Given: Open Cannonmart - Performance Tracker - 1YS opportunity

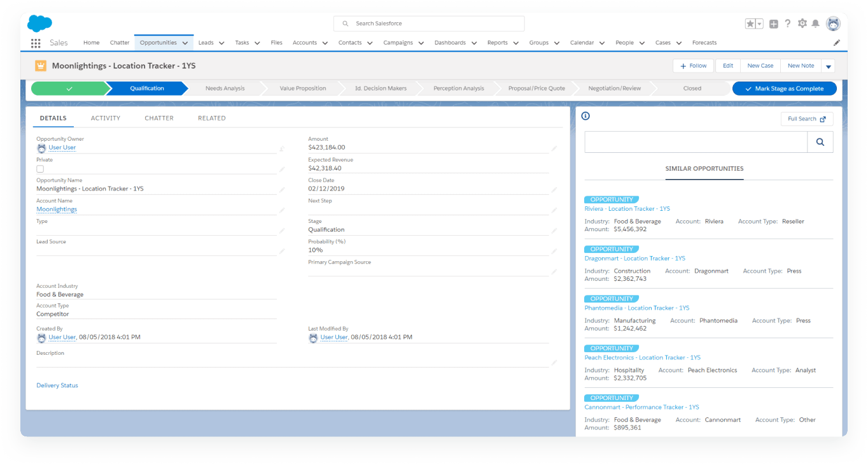Looking at the screenshot, I should pyautogui.click(x=642, y=407).
